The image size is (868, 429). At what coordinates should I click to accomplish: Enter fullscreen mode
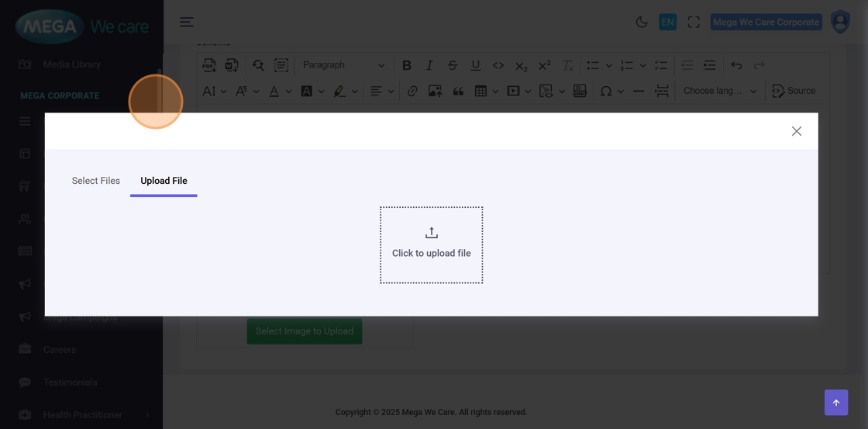pos(694,22)
